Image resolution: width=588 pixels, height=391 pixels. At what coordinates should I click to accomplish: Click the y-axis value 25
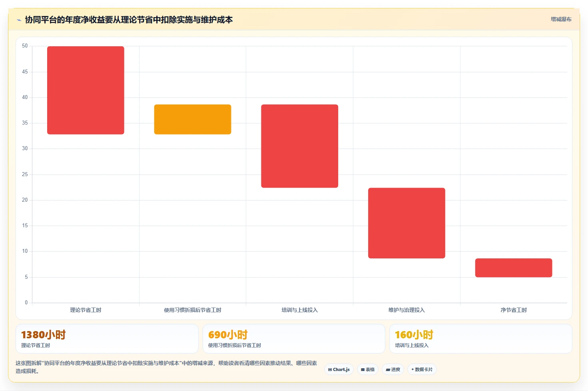pos(25,175)
